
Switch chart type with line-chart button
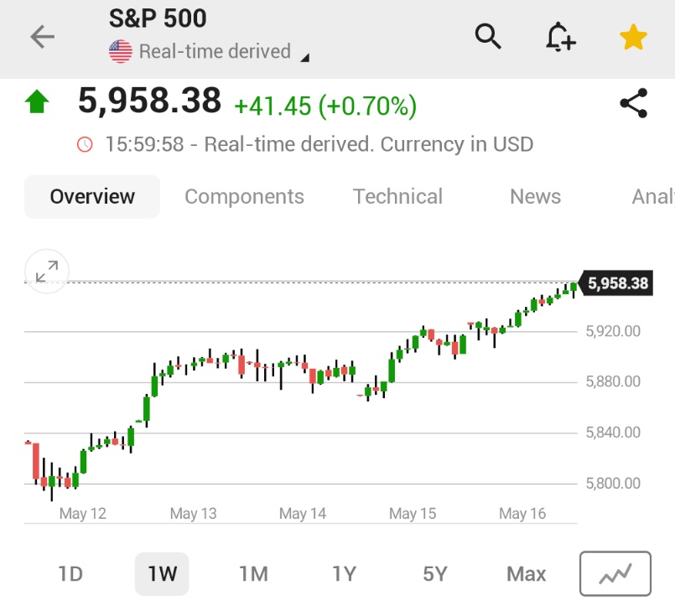click(x=615, y=573)
